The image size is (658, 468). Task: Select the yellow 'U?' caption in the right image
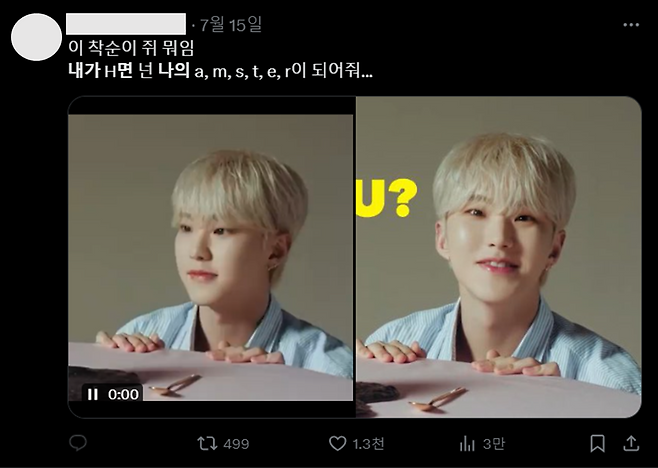(x=386, y=198)
